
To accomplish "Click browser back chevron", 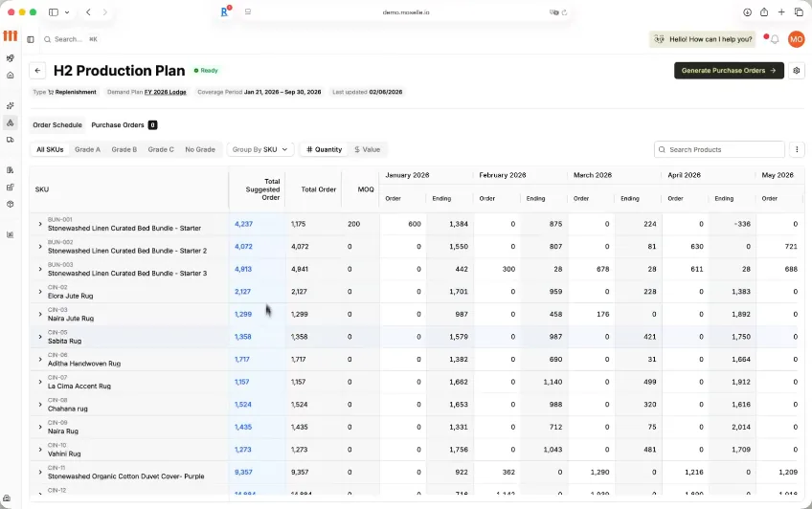I will tap(88, 11).
